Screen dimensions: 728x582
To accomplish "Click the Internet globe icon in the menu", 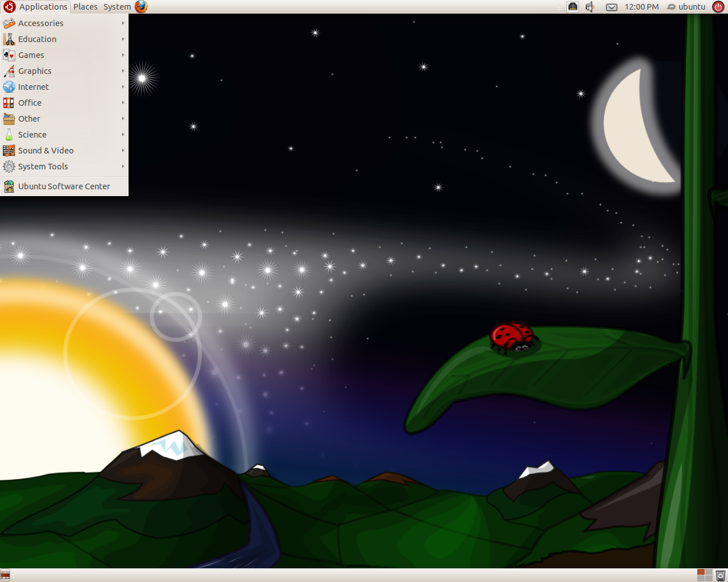I will [x=9, y=87].
